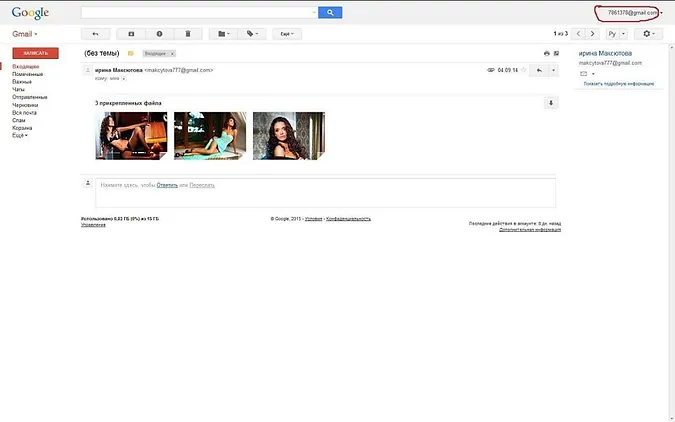675x422 pixels.
Task: Open the Черновики folder
Action: pyautogui.click(x=25, y=105)
